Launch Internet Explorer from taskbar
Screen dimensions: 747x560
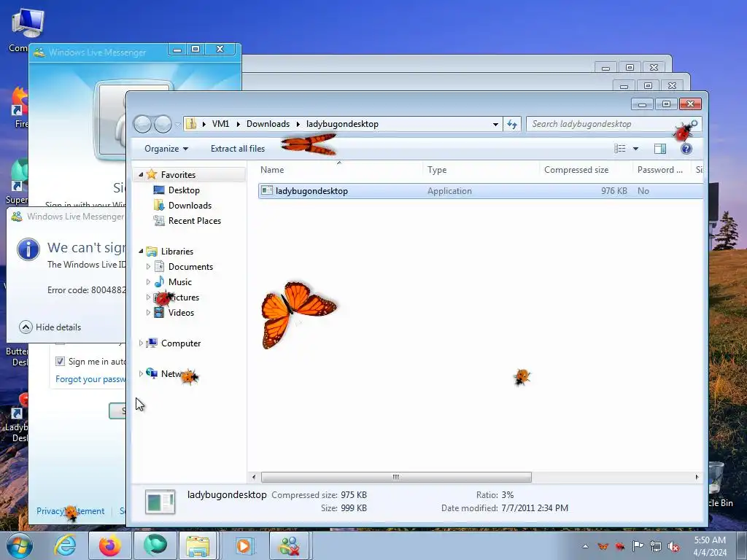(x=65, y=545)
